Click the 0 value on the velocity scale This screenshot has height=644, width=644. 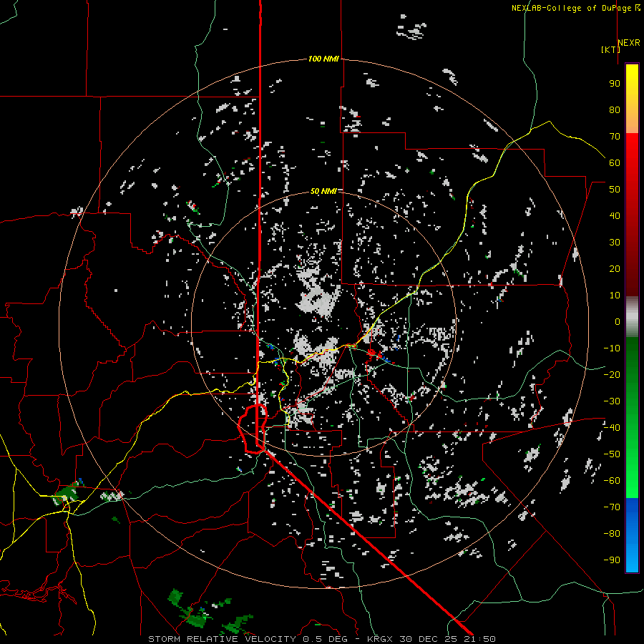618,321
